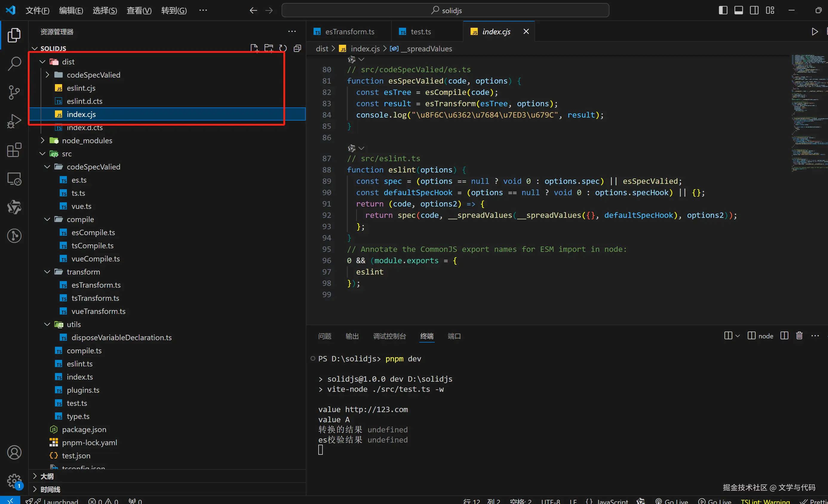Refresh the explorer file tree
The height and width of the screenshot is (504, 828).
pyautogui.click(x=283, y=48)
